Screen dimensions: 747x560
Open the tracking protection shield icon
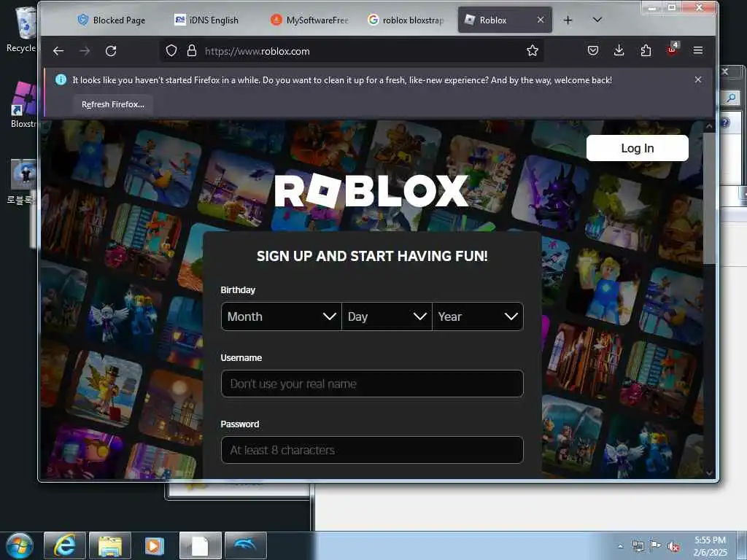tap(171, 50)
